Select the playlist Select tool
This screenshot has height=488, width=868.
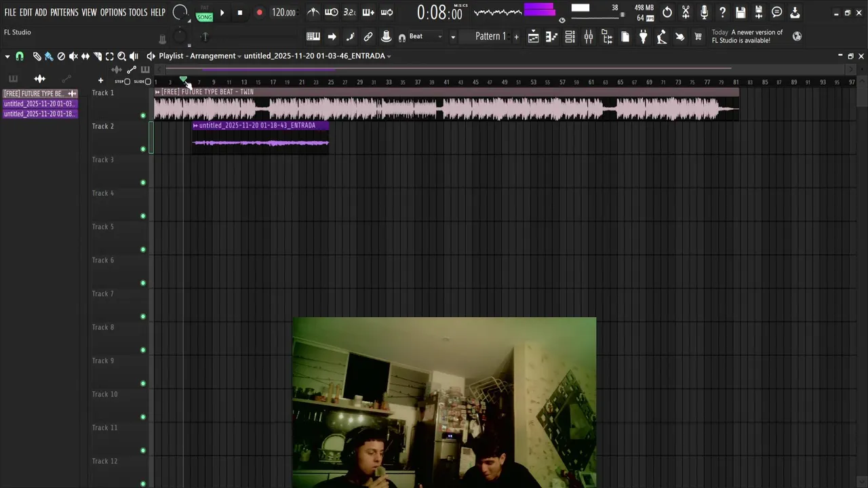coord(110,56)
